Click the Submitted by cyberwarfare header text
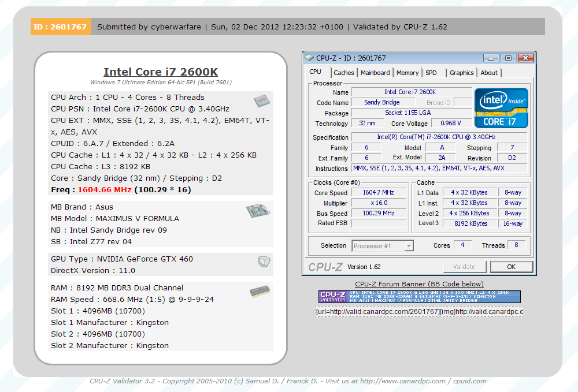Image resolution: width=578 pixels, height=392 pixels. click(x=149, y=27)
